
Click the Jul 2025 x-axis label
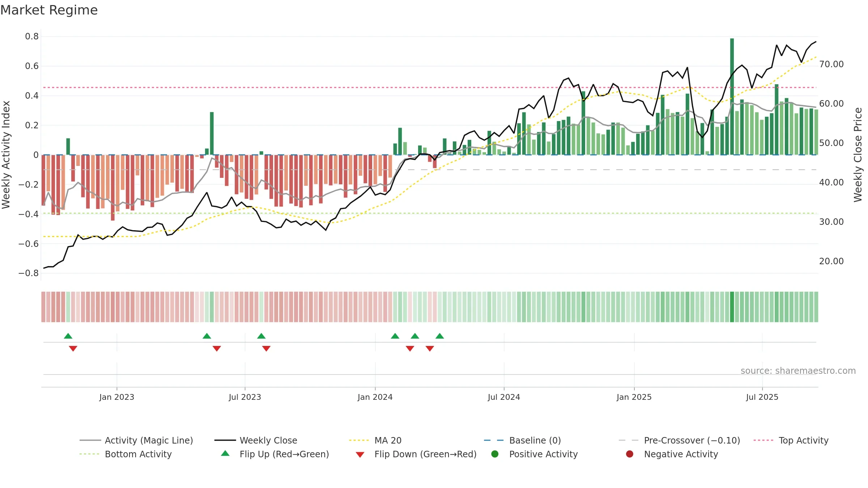(762, 397)
